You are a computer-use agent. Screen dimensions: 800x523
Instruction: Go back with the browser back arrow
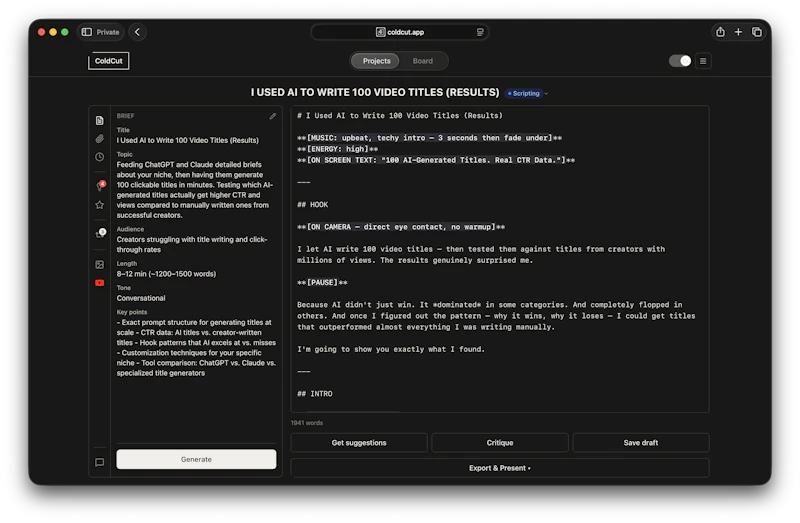137,32
